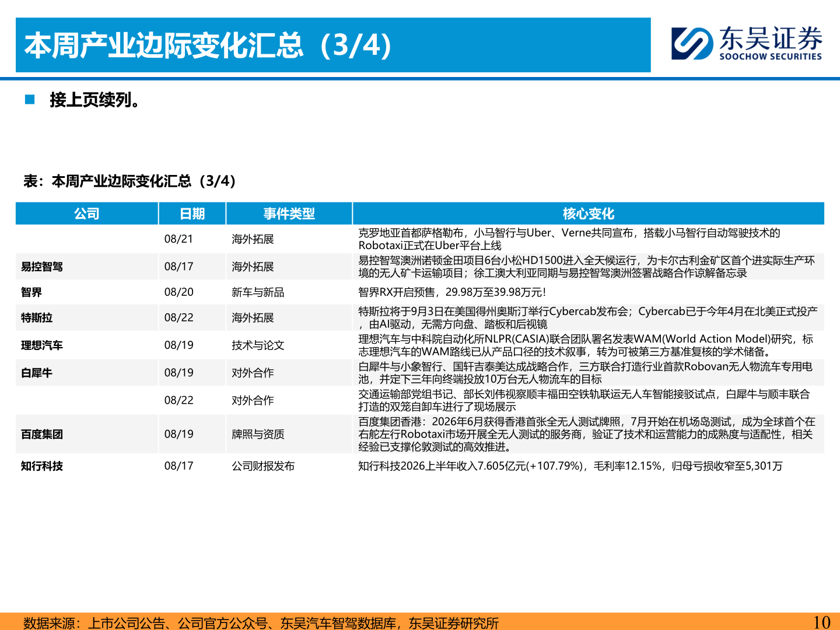
Task: Click the SOOCHOW SECURITIES logo text
Action: pos(771,57)
